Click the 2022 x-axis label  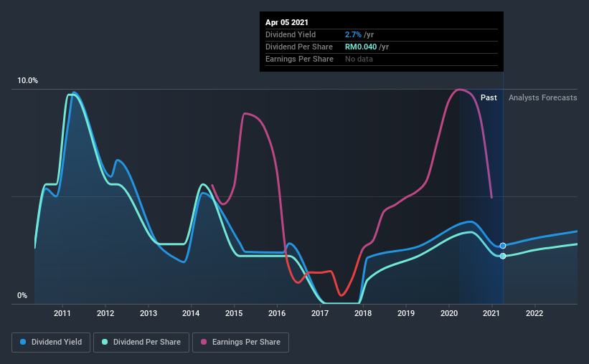click(x=534, y=313)
